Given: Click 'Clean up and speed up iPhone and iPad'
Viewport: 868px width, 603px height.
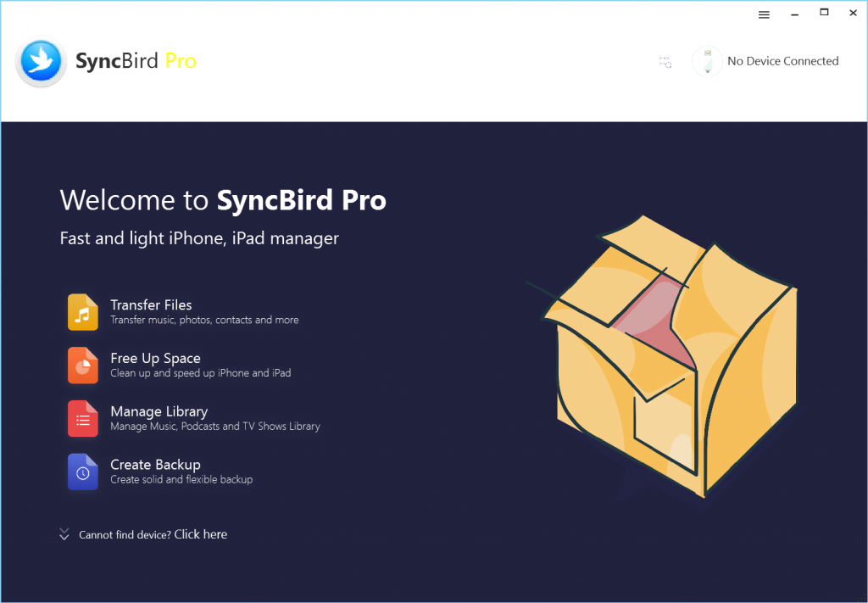Looking at the screenshot, I should [x=200, y=373].
